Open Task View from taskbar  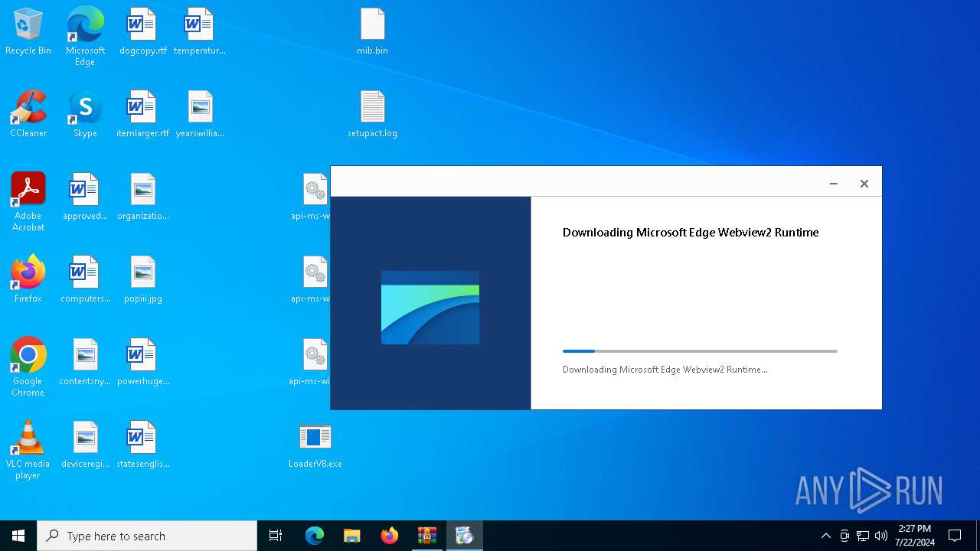pos(276,536)
